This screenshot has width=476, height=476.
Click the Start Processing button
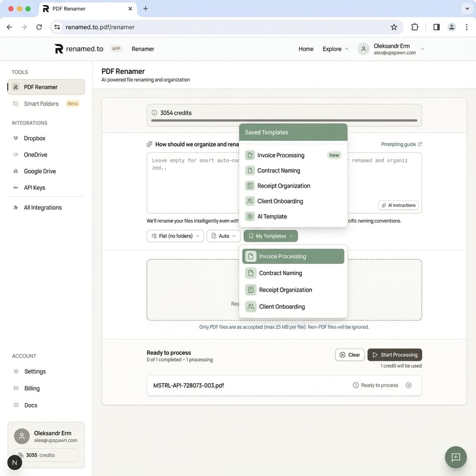(395, 355)
